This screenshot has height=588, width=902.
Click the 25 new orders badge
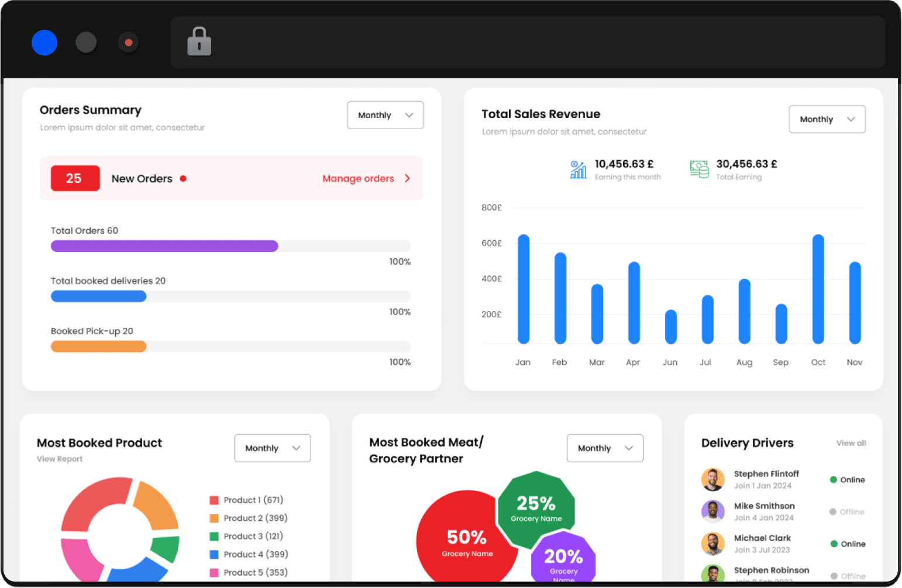[x=75, y=179]
